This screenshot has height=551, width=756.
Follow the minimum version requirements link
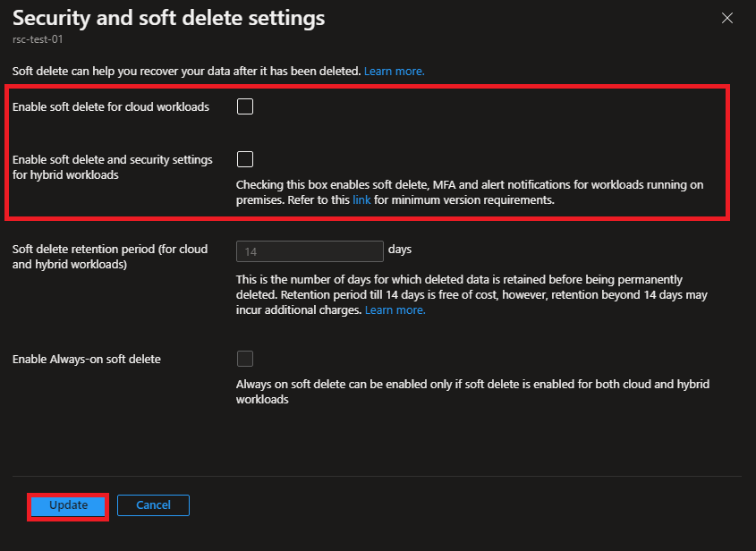361,200
